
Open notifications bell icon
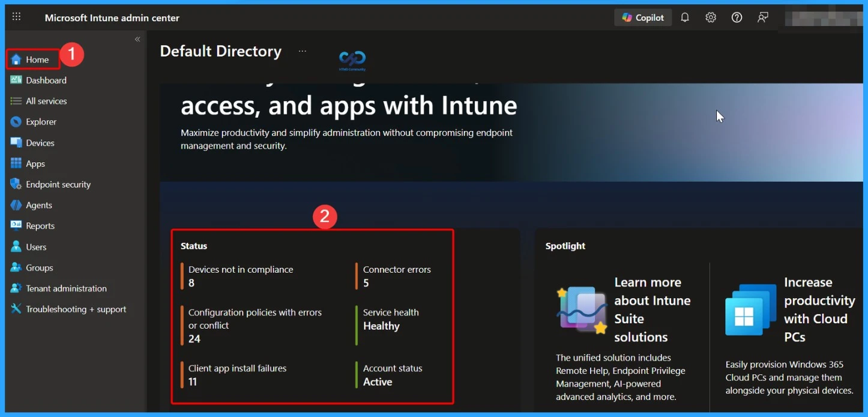pyautogui.click(x=685, y=17)
